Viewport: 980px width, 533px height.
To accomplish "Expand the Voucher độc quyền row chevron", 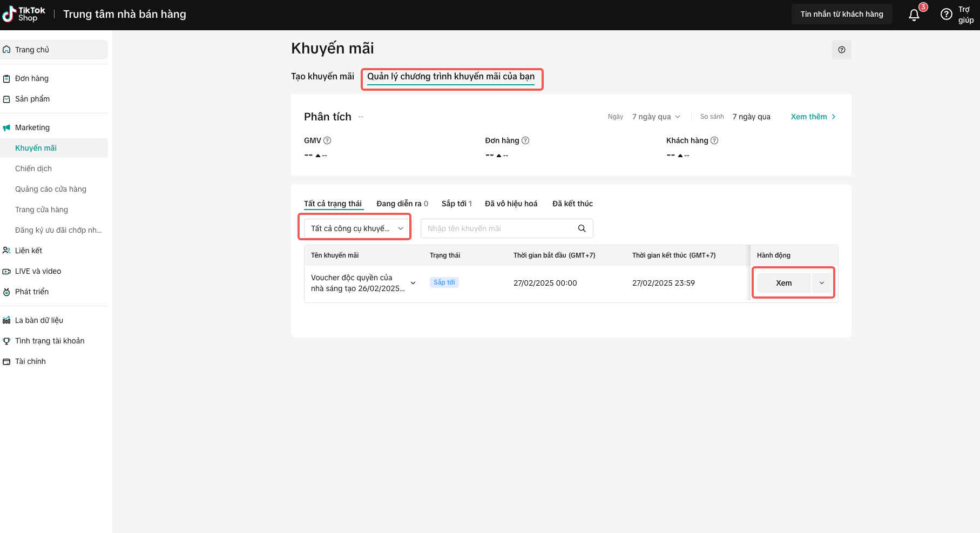I will click(x=413, y=283).
